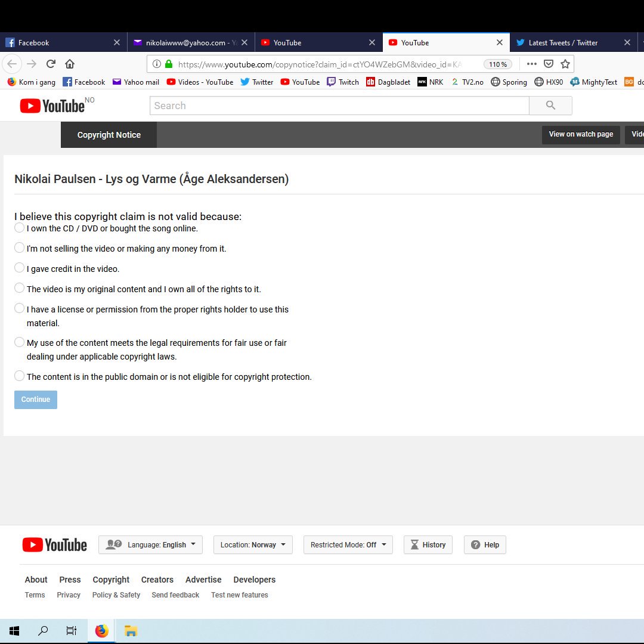Open the Sporing bookmark
The image size is (644, 644).
[509, 82]
